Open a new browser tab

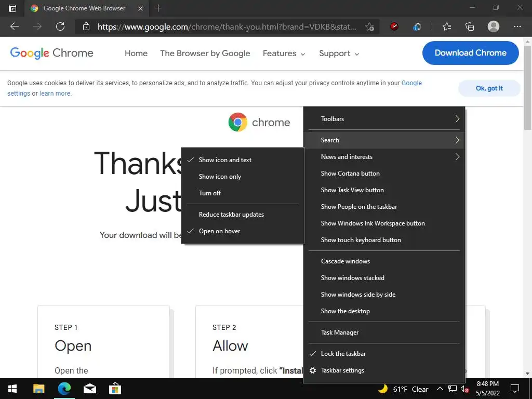click(x=158, y=8)
